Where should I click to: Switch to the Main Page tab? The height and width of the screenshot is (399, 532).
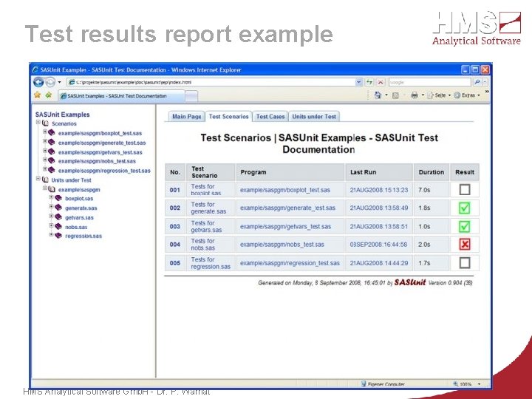coord(187,117)
